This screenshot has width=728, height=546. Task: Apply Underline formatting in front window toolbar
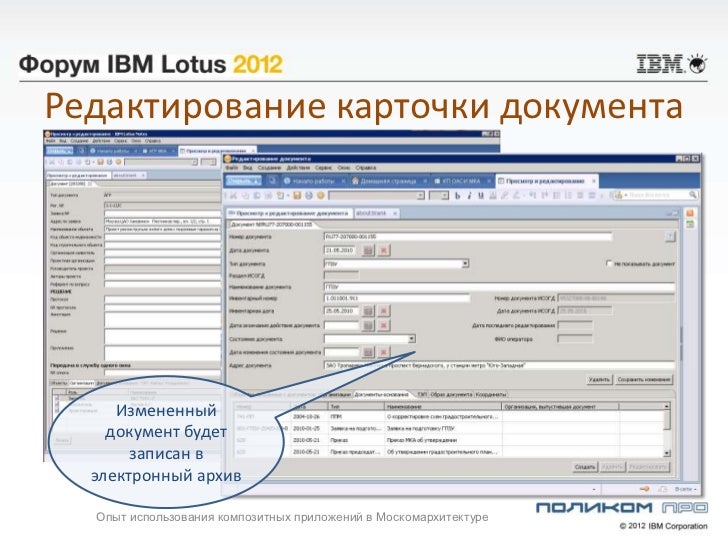pyautogui.click(x=481, y=195)
